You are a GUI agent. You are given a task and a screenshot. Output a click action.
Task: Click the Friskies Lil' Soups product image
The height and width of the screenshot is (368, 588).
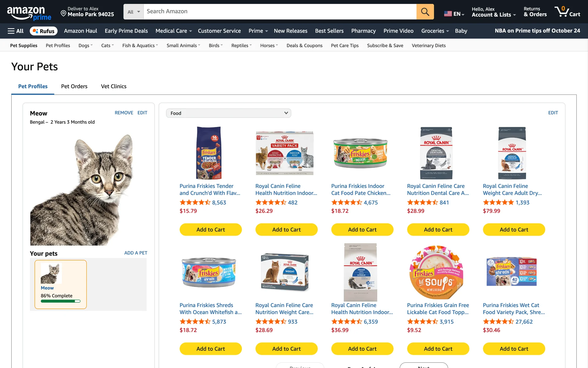[x=436, y=272]
